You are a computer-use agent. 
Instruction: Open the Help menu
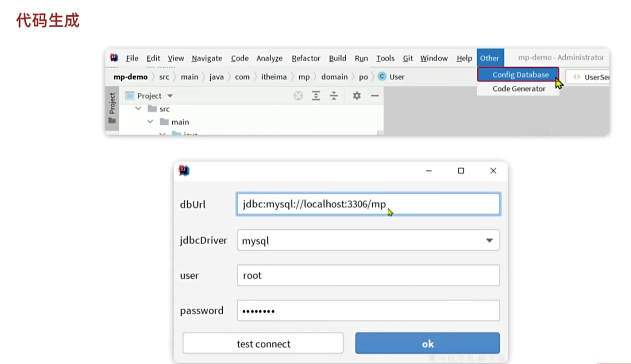464,58
